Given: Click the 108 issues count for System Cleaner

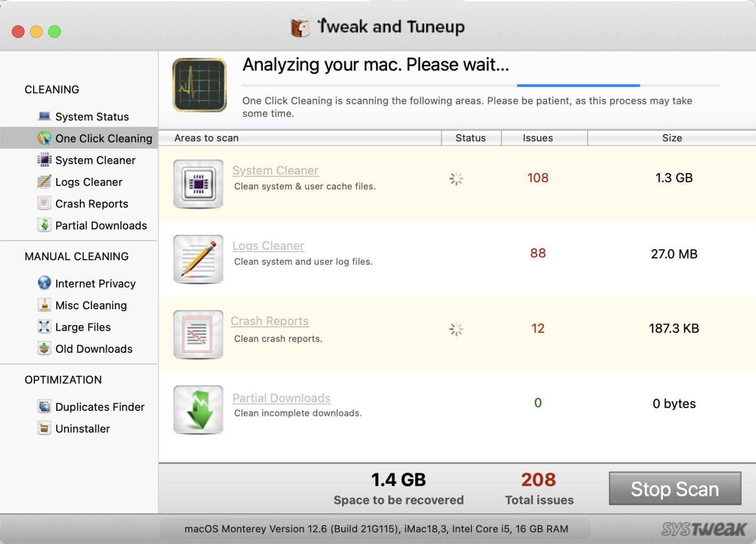Looking at the screenshot, I should 538,178.
